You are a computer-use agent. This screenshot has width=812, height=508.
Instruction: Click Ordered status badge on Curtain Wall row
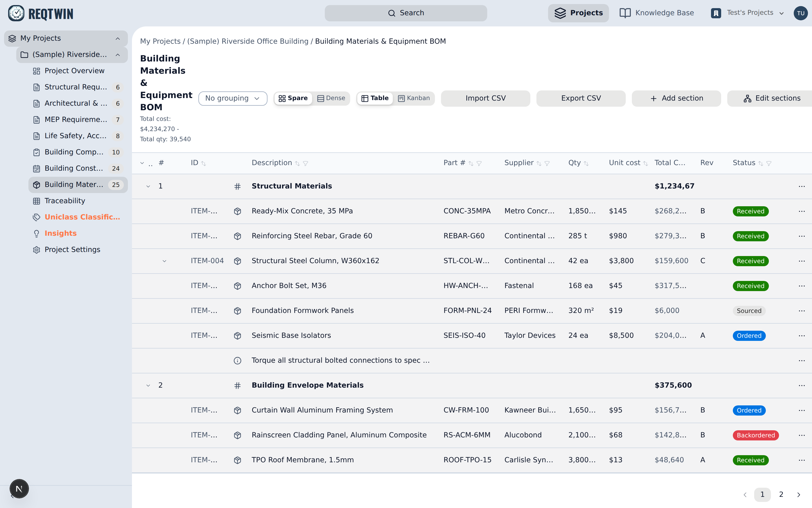(749, 410)
